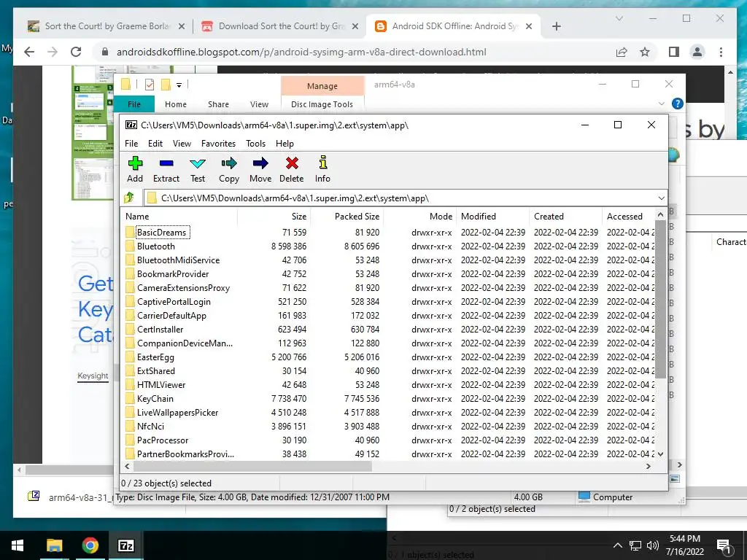The height and width of the screenshot is (560, 747).
Task: Close the Android SDK Offline tab
Action: 529,26
